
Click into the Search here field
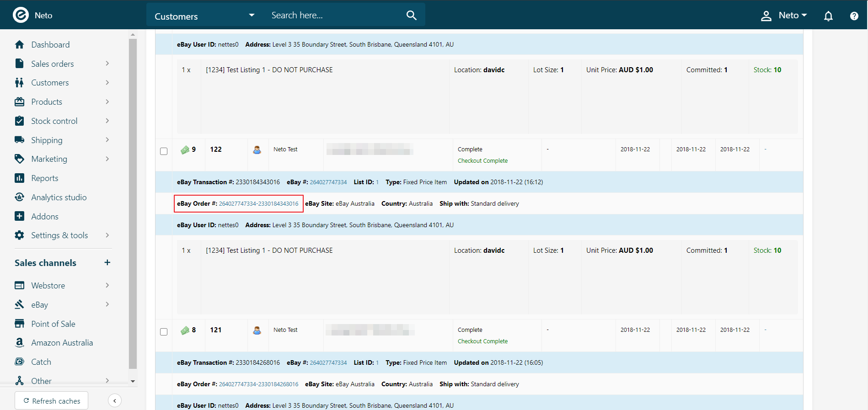pyautogui.click(x=334, y=15)
